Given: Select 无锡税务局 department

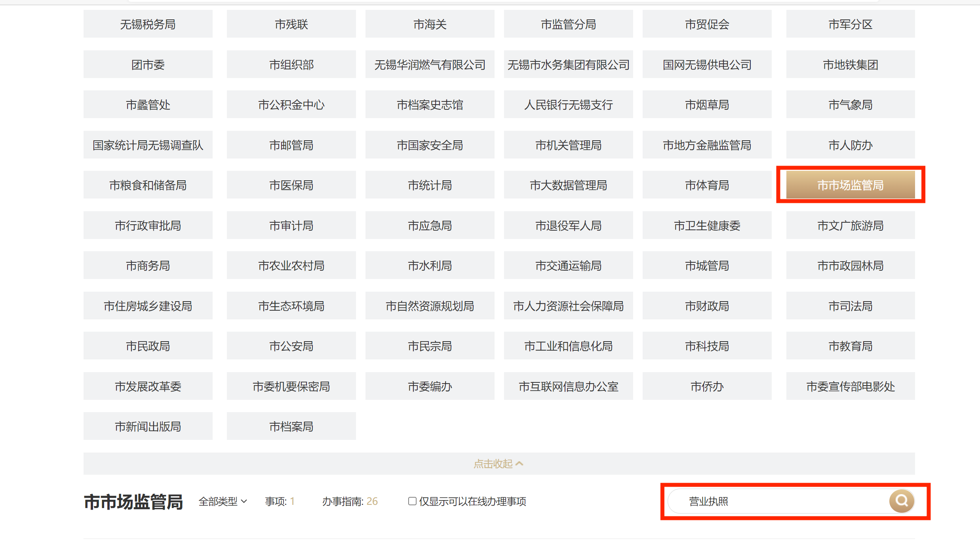Looking at the screenshot, I should pyautogui.click(x=148, y=25).
